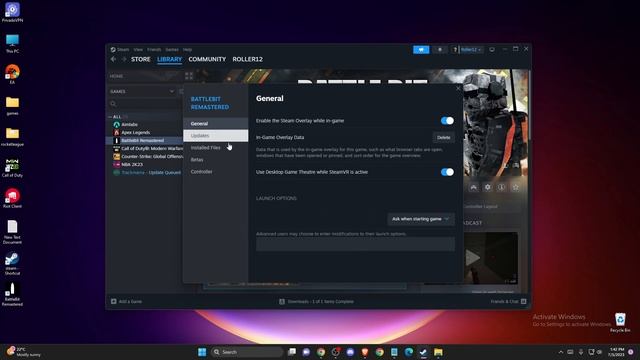This screenshot has height=360, width=640.
Task: Open Task View on the taskbar
Action: click(x=291, y=352)
